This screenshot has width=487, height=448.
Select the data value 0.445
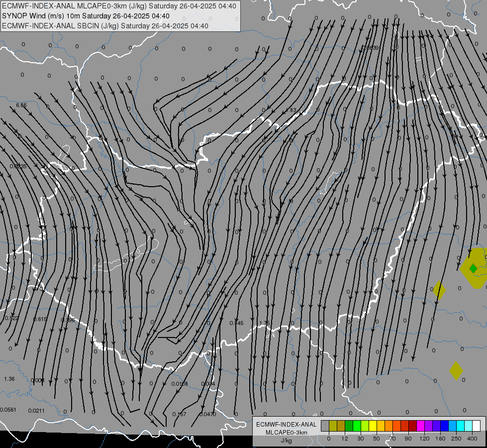point(236,323)
